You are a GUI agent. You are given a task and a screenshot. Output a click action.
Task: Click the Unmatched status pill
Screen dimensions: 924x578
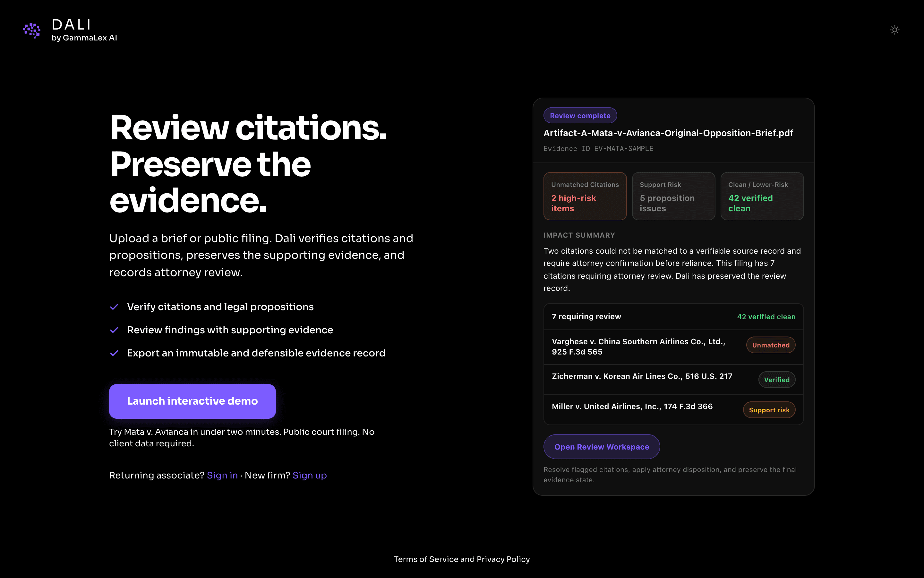click(x=771, y=345)
